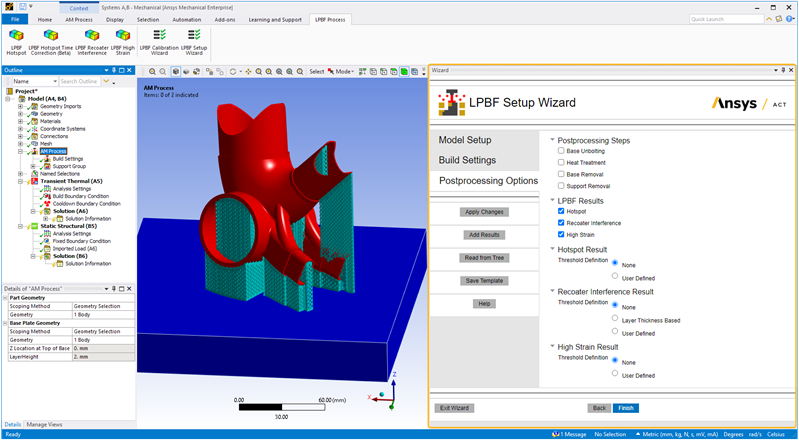Click the Save Template button

point(484,280)
